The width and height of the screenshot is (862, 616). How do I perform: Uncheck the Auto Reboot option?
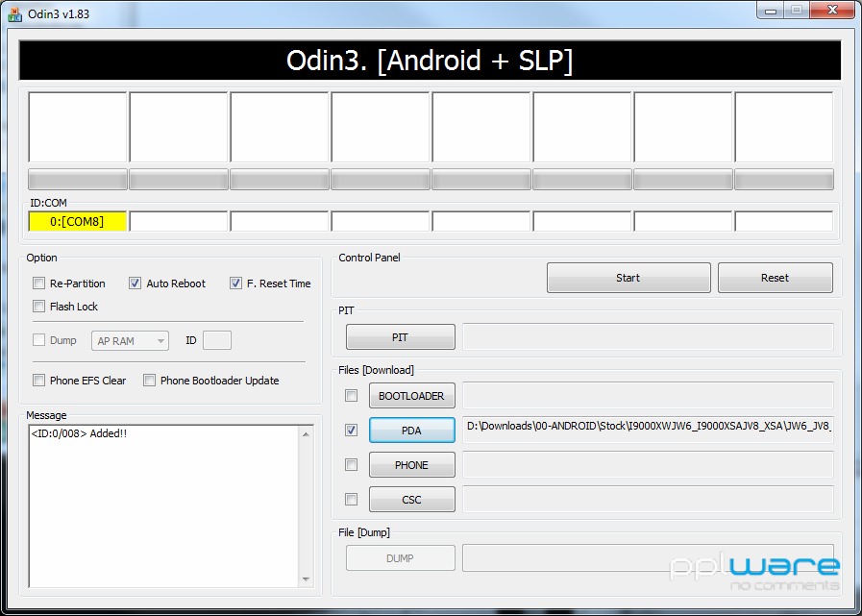pos(135,283)
